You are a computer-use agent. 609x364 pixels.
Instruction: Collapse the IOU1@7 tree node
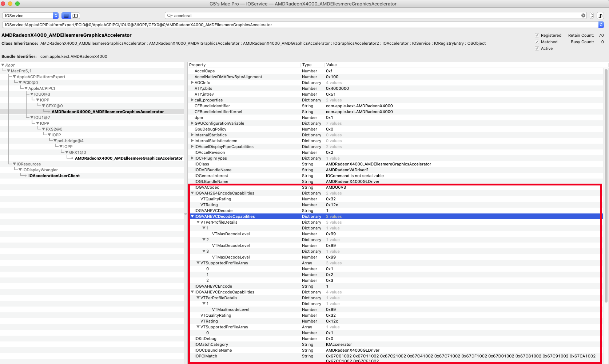tap(32, 117)
